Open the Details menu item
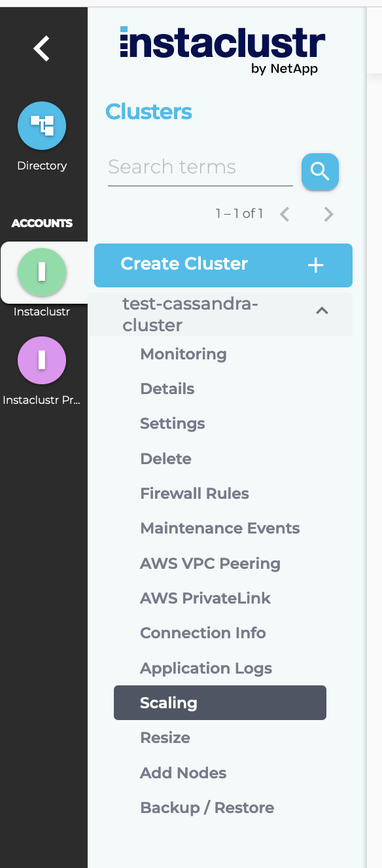Screen dimensions: 382x868 tap(167, 389)
